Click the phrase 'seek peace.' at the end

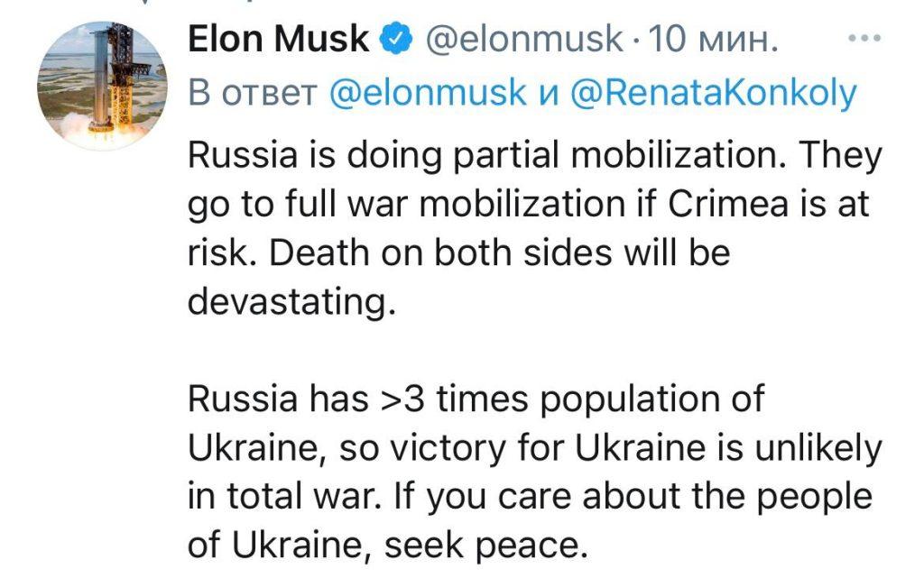486,546
